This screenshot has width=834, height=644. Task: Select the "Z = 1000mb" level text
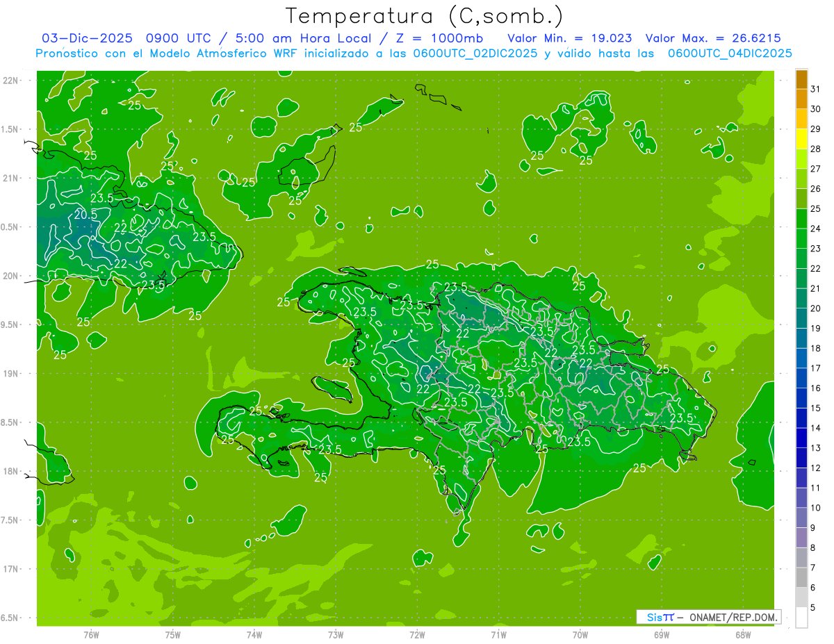tap(439, 39)
